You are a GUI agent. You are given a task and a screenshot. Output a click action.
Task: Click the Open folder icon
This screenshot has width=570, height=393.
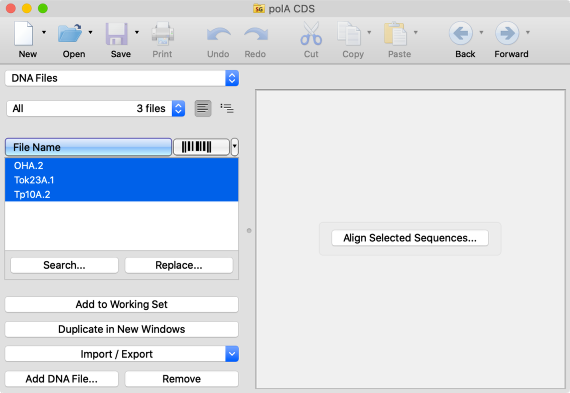pyautogui.click(x=70, y=33)
